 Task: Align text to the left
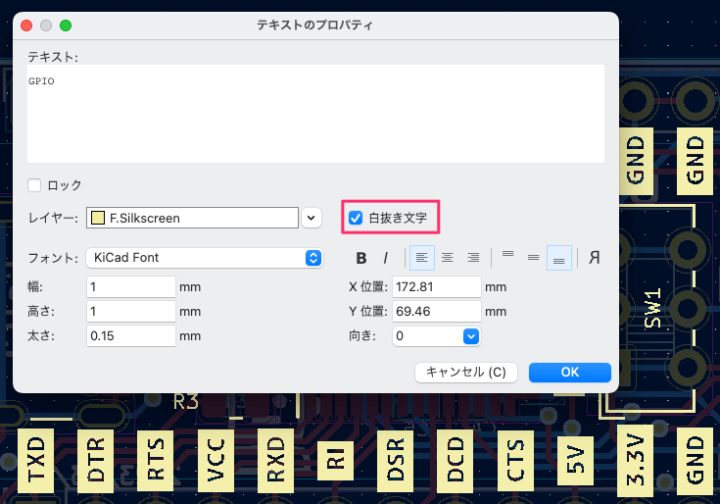point(422,258)
